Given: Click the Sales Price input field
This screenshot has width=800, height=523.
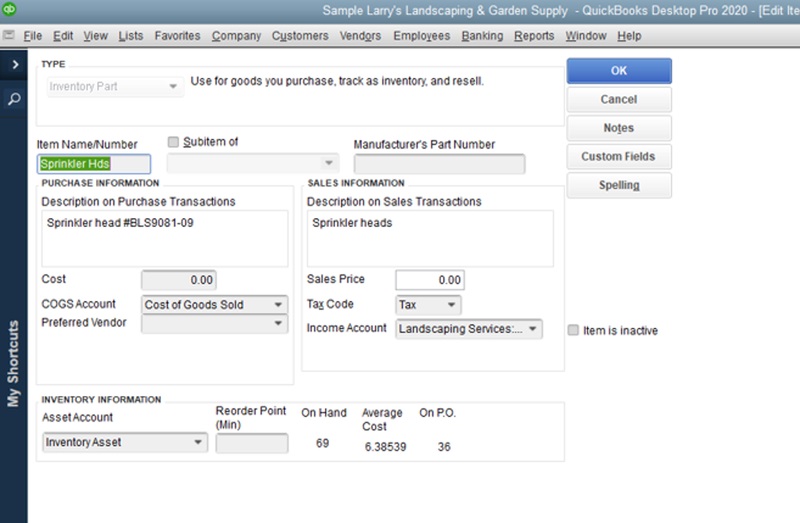Looking at the screenshot, I should pyautogui.click(x=430, y=281).
